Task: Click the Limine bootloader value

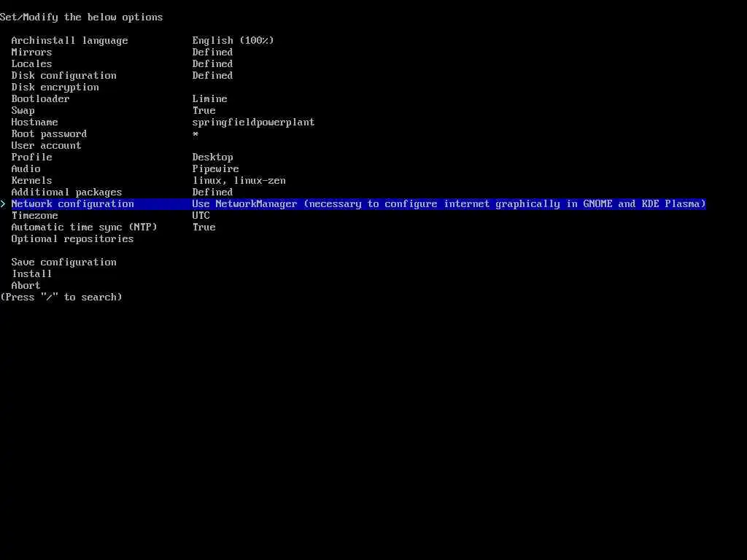Action: (209, 98)
